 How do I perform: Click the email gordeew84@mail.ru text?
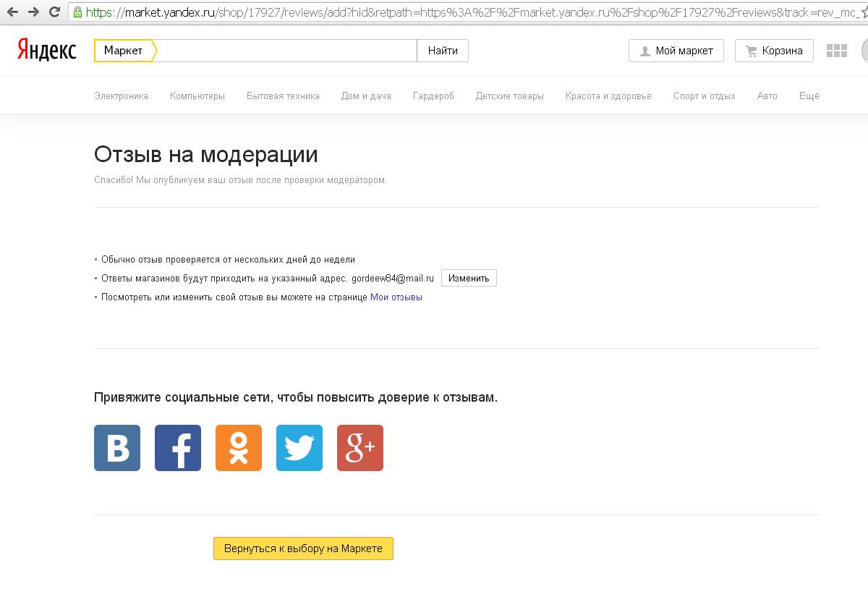click(x=393, y=278)
